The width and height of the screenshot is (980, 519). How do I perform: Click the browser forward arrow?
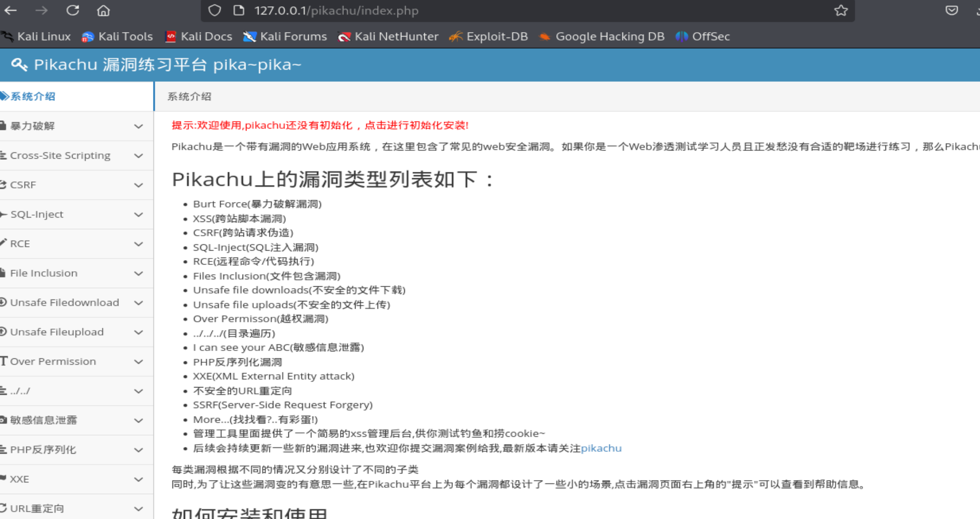[x=42, y=10]
